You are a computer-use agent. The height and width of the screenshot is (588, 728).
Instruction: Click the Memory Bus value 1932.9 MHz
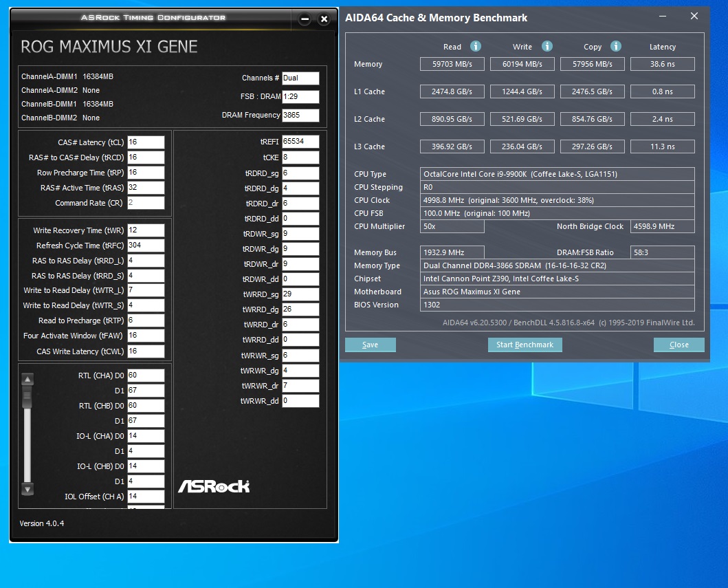(452, 252)
